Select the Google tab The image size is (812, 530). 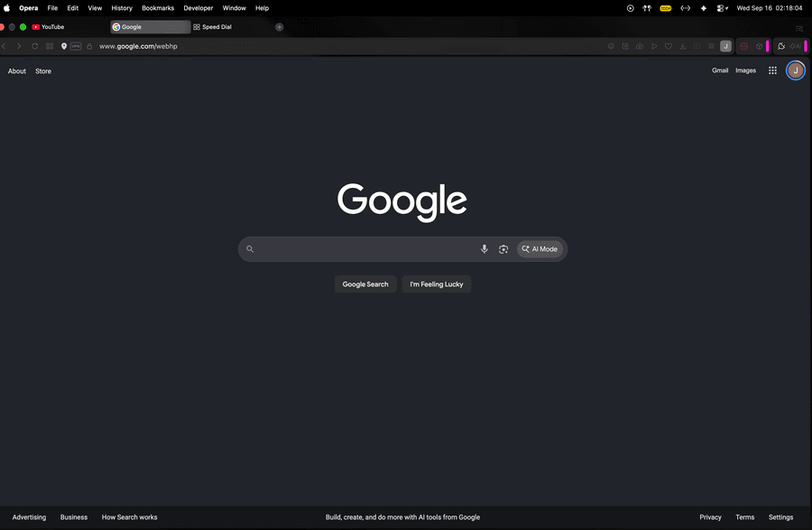pos(150,27)
